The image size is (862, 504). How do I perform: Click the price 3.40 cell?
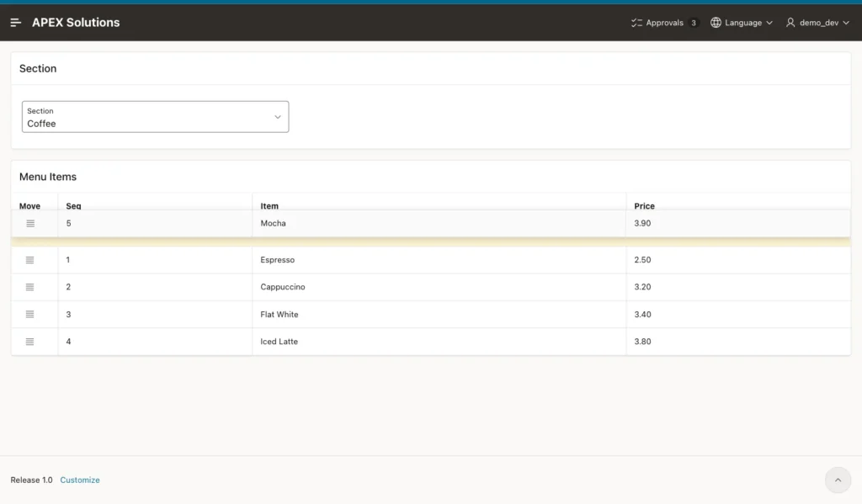click(x=737, y=315)
